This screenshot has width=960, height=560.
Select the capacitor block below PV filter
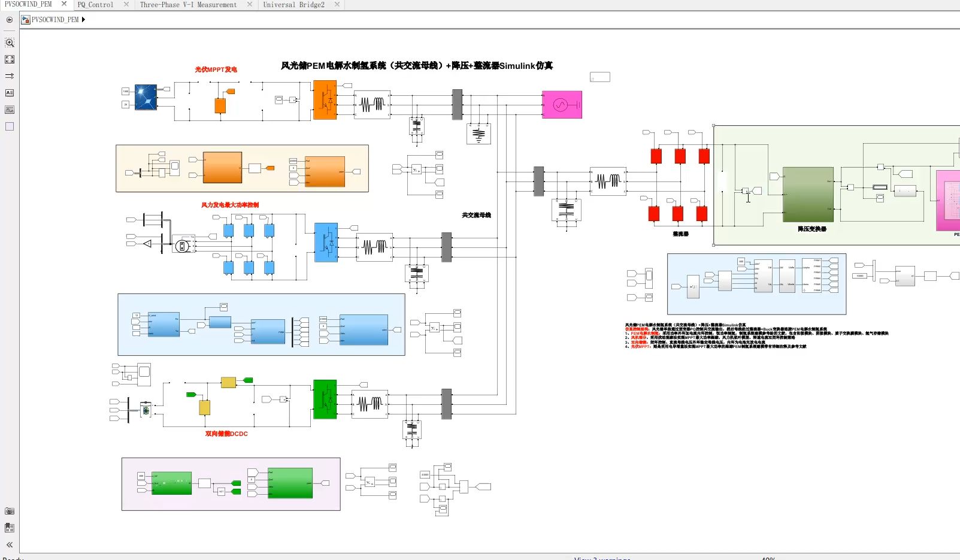[417, 126]
